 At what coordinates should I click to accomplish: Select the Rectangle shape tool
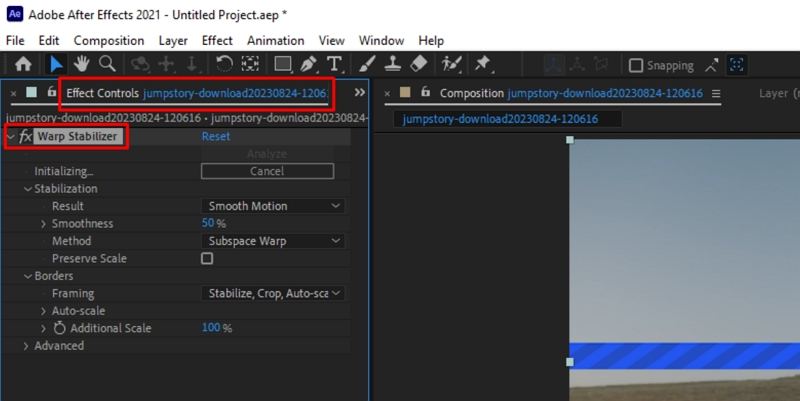[283, 64]
